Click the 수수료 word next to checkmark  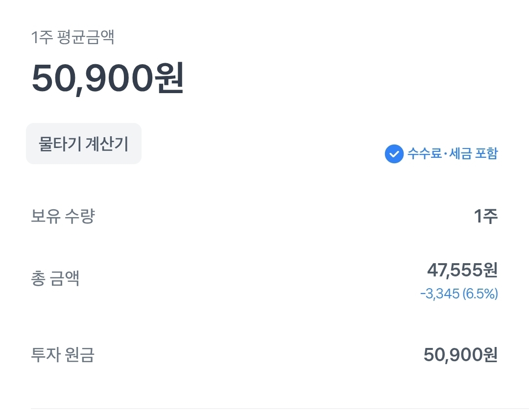(424, 154)
